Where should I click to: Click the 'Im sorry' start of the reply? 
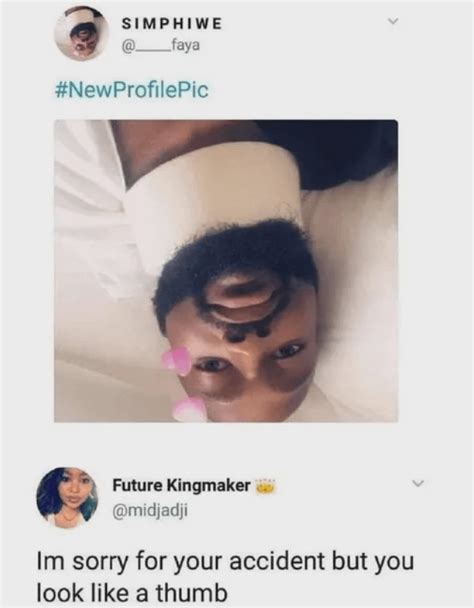click(82, 562)
